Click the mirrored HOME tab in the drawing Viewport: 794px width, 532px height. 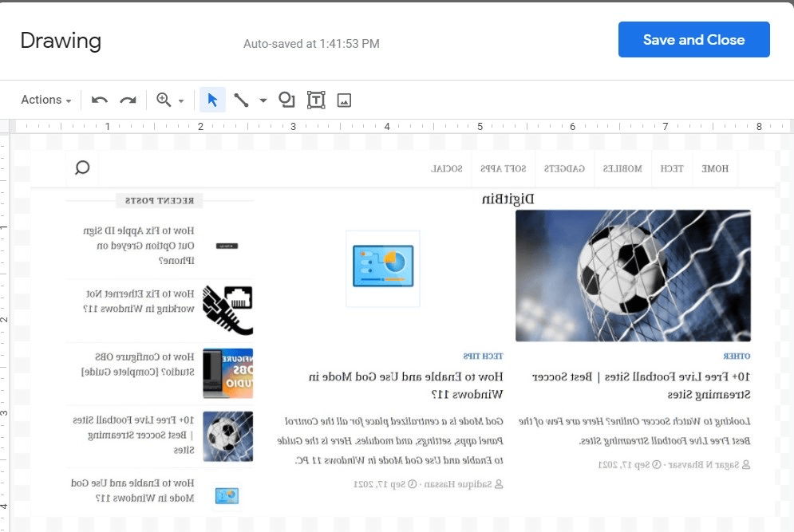tap(715, 168)
